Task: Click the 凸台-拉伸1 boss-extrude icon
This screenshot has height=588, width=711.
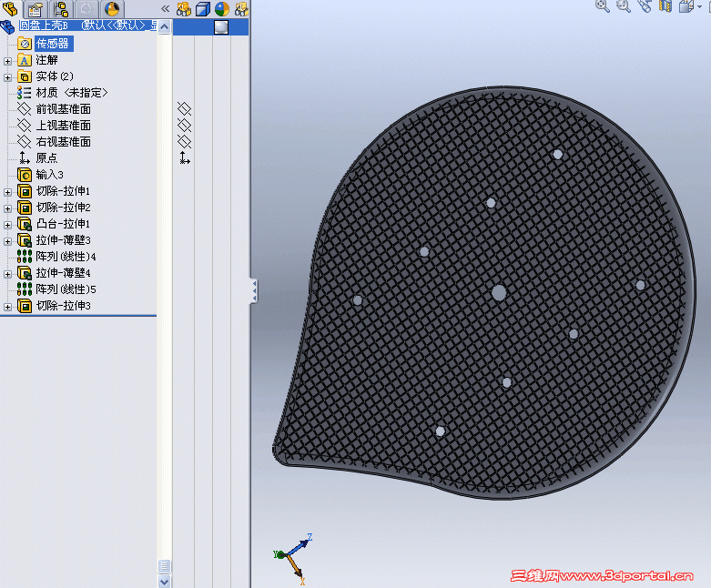Action: 25,224
